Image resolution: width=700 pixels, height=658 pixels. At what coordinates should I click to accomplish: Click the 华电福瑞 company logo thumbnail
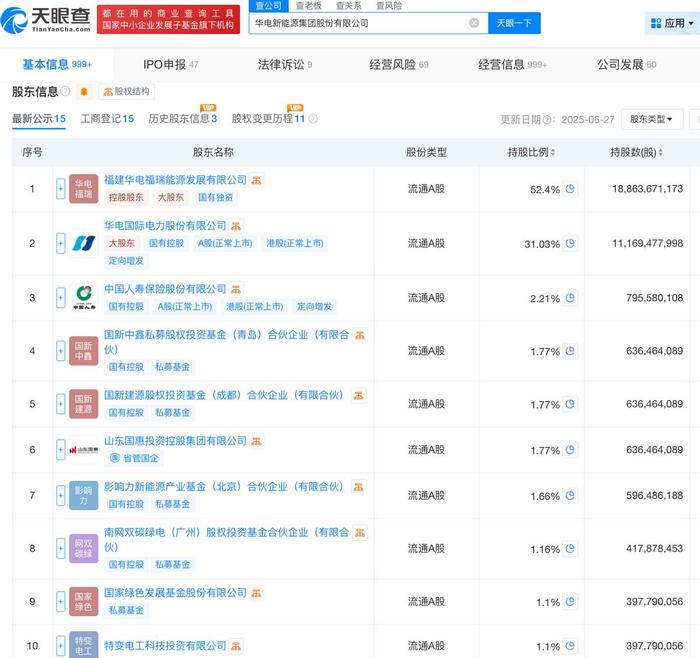tap(83, 189)
